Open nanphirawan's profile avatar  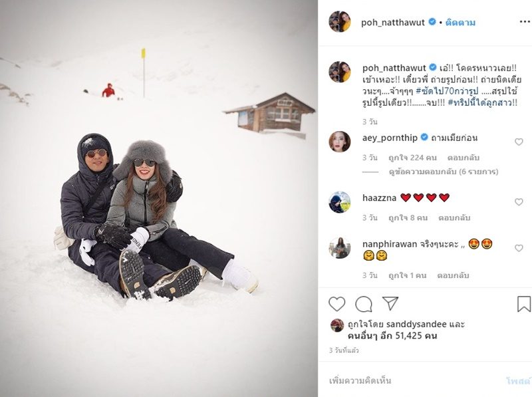(340, 247)
